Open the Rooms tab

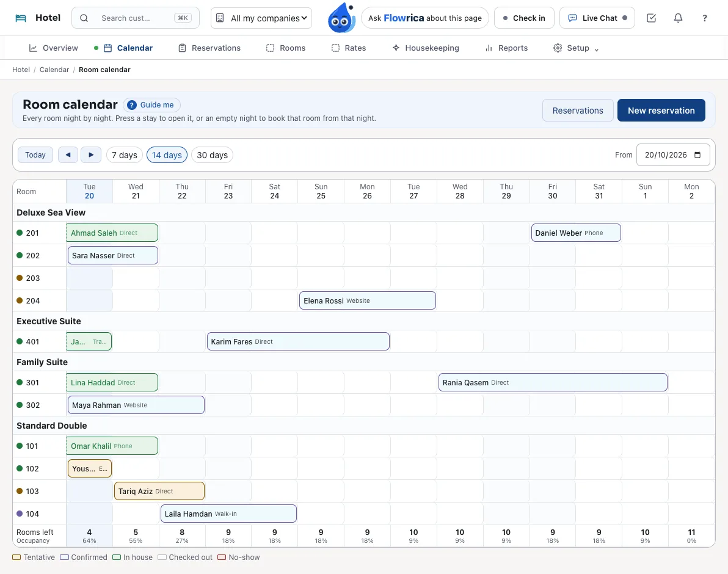point(286,48)
